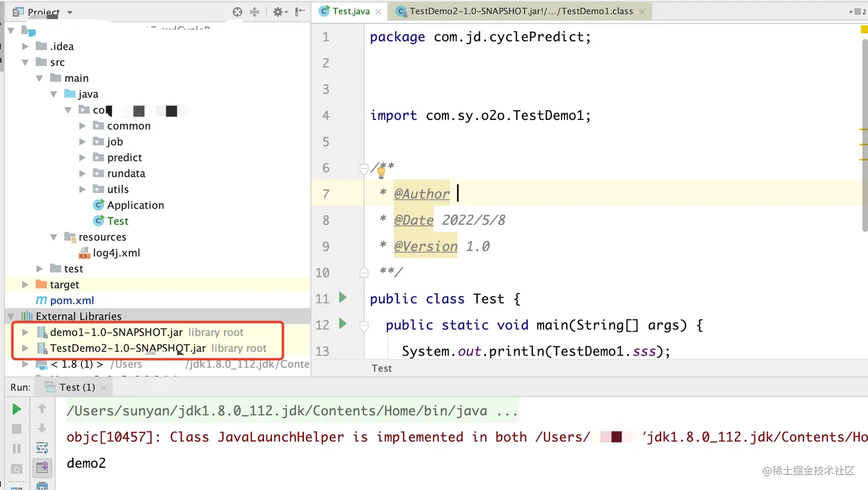Click the System.out.println statement on line 13
868x490 pixels.
[x=536, y=351]
